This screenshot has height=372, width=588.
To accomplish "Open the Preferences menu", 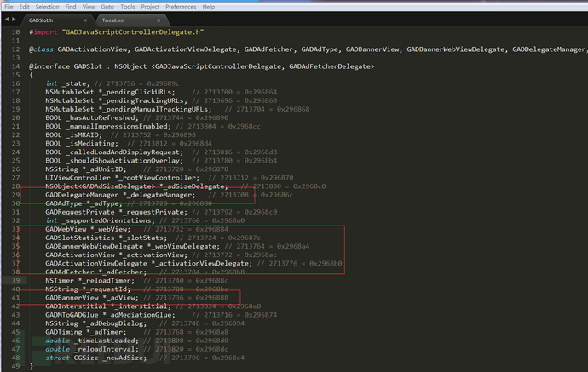I will (x=181, y=7).
